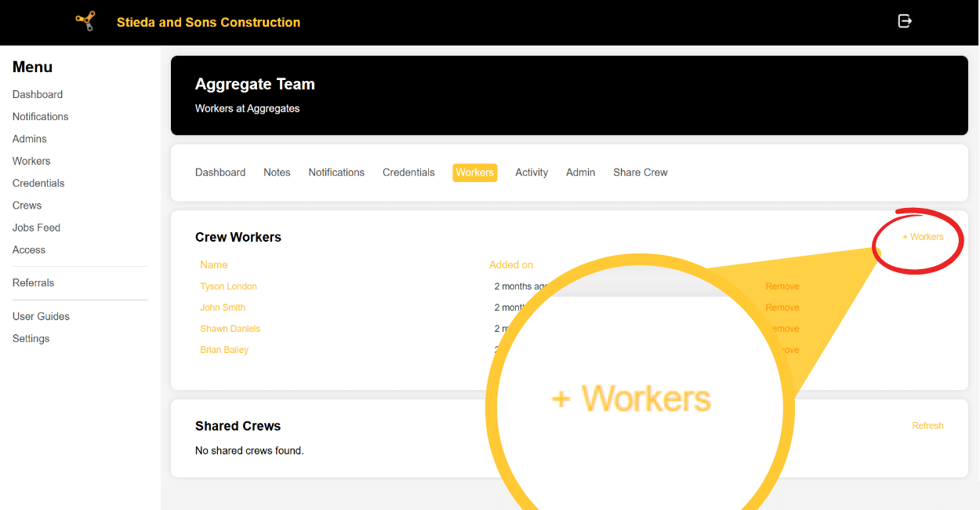Click the Shared Crews heading
980x510 pixels.
[x=238, y=426]
